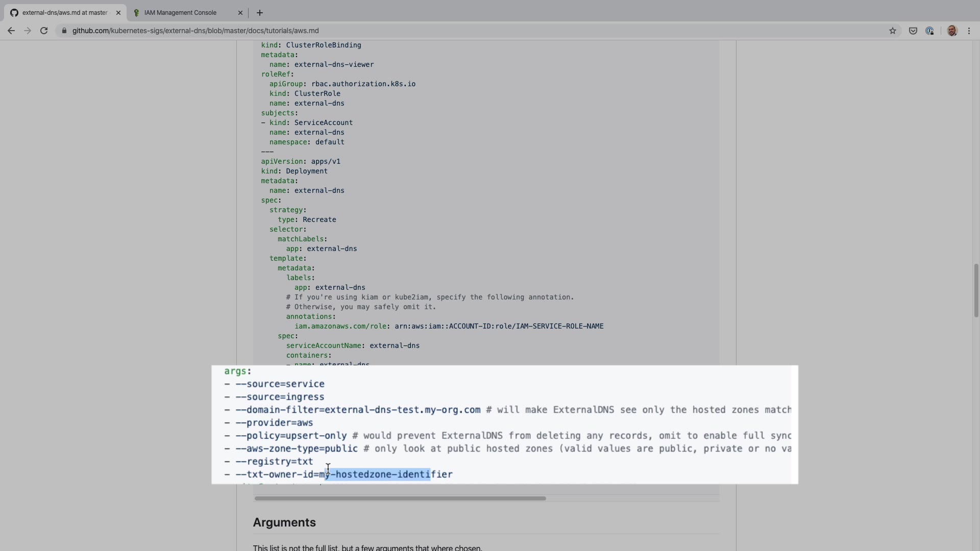Reload the current page
The width and height of the screenshot is (980, 551).
click(44, 31)
